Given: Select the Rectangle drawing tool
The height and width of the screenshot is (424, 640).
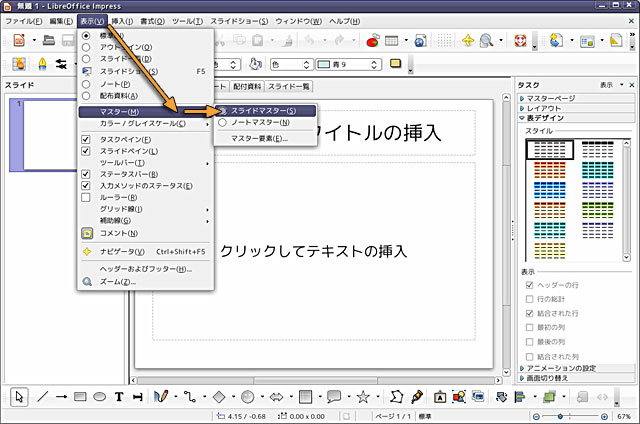Looking at the screenshot, I should point(81,397).
